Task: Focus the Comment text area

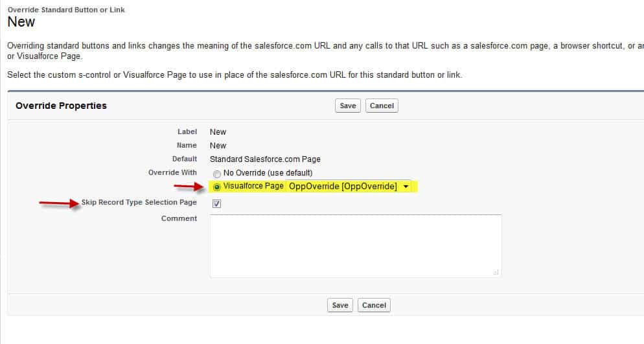Action: (355, 246)
